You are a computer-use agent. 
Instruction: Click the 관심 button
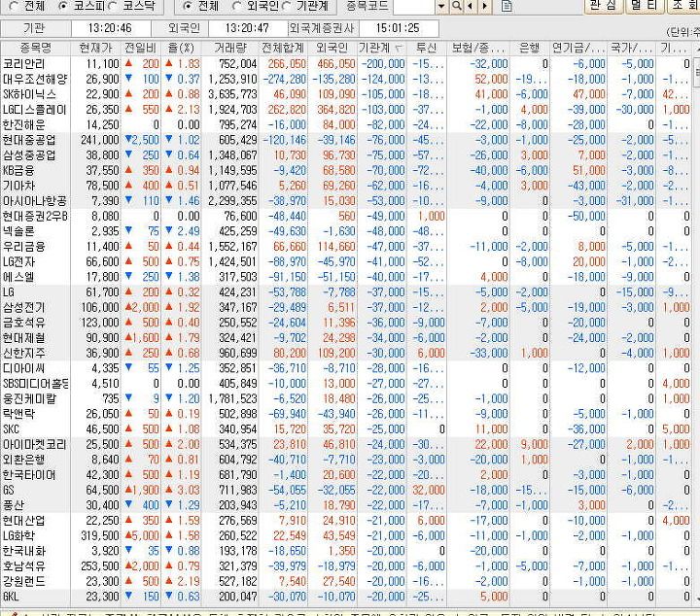coord(603,6)
